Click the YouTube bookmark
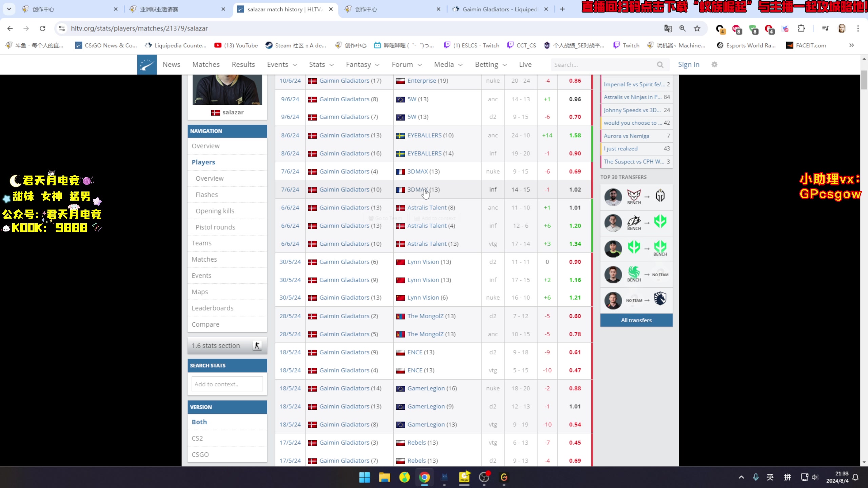Image resolution: width=868 pixels, height=488 pixels. [236, 45]
